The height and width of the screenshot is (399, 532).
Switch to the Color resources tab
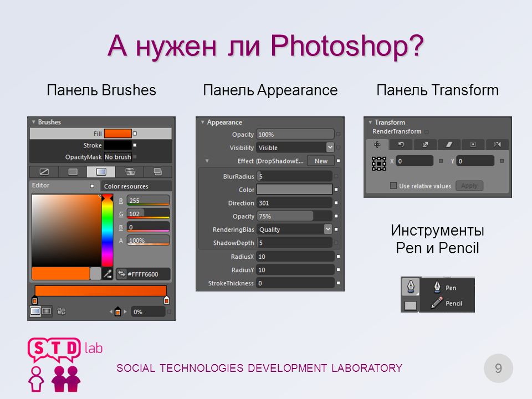126,186
